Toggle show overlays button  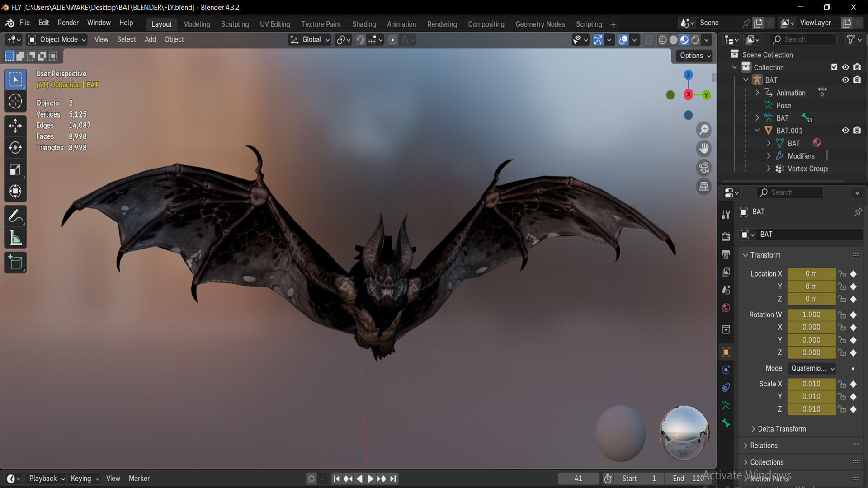point(623,40)
